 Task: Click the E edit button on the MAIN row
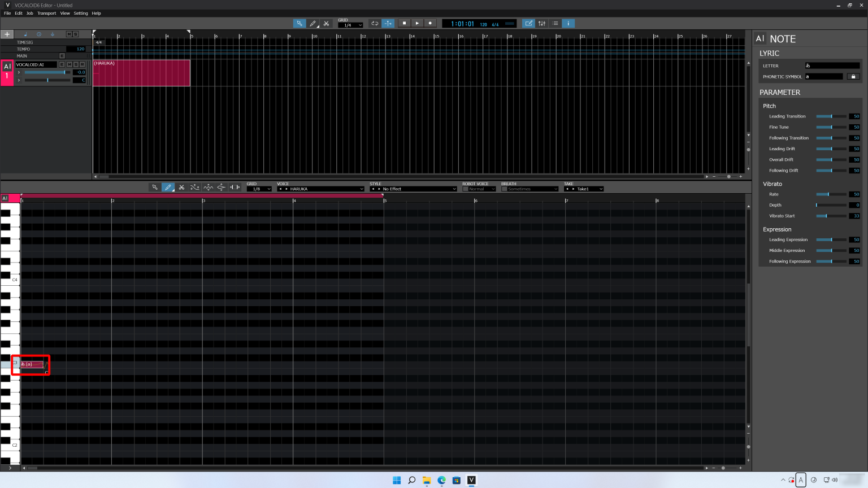pos(62,55)
